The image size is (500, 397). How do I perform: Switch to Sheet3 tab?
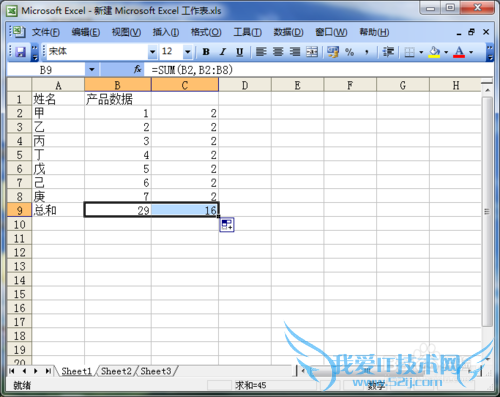coord(156,371)
